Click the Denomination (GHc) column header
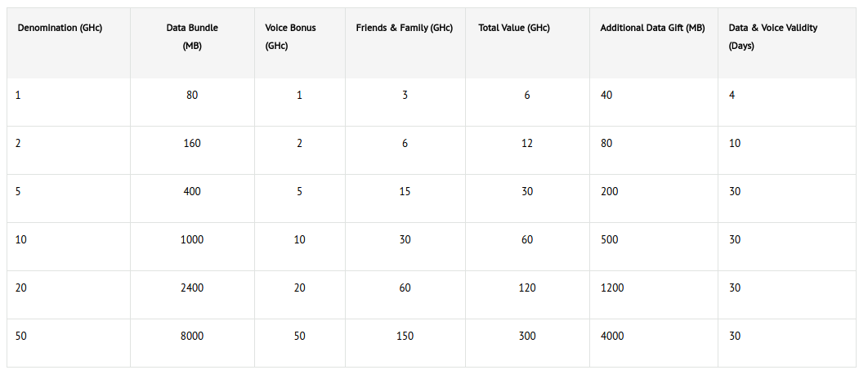The image size is (868, 379). (x=60, y=28)
